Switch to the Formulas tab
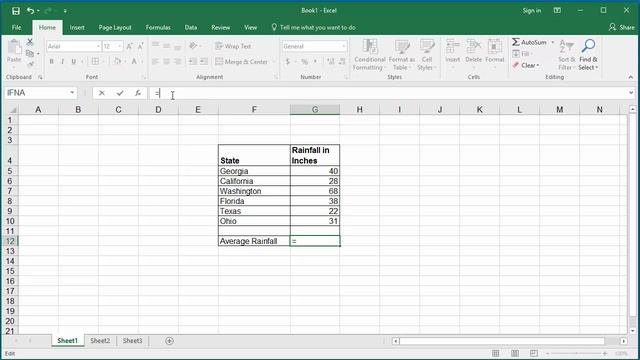This screenshot has height=360, width=640. point(158,27)
